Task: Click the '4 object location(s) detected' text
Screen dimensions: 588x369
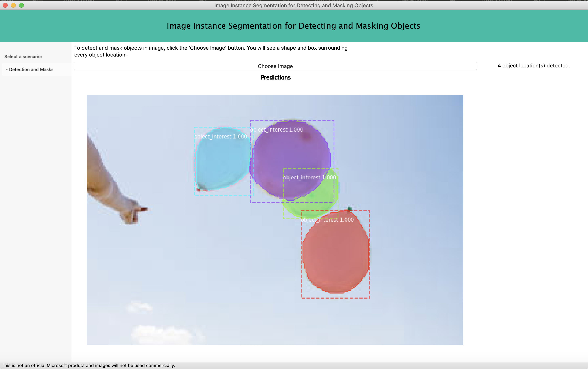Action: click(x=533, y=66)
